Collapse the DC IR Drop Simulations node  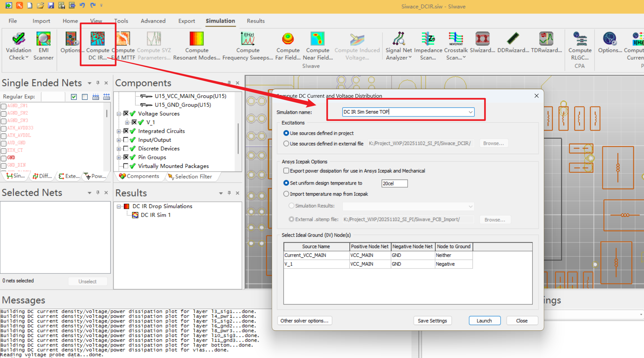point(119,207)
